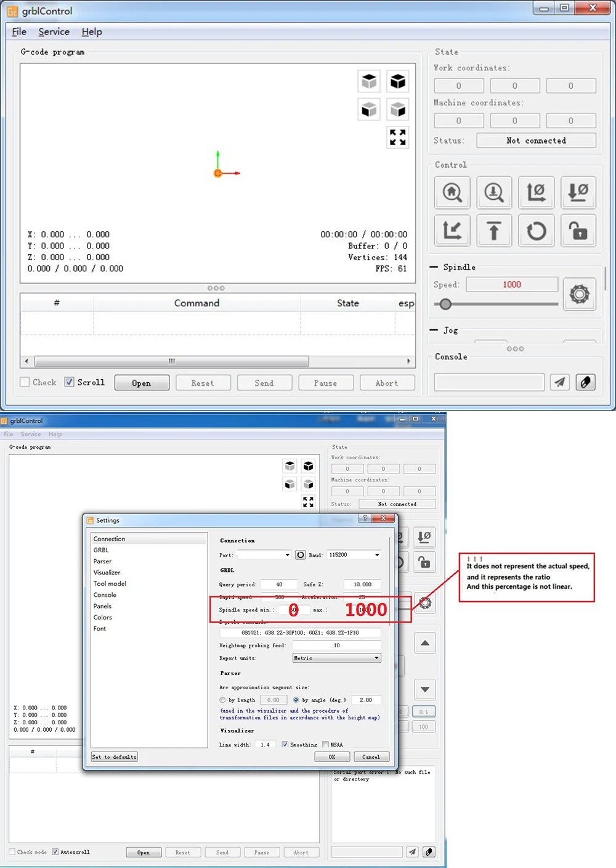
Task: Unlock the GRBL controller
Action: (x=578, y=231)
